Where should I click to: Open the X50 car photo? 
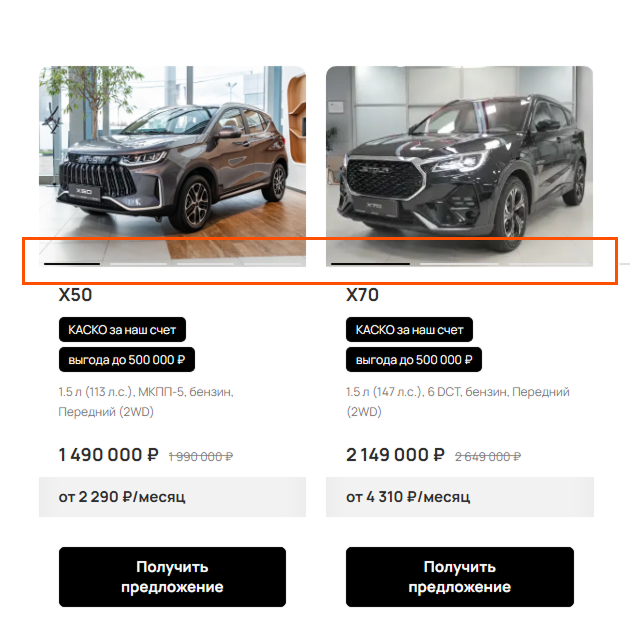click(172, 166)
